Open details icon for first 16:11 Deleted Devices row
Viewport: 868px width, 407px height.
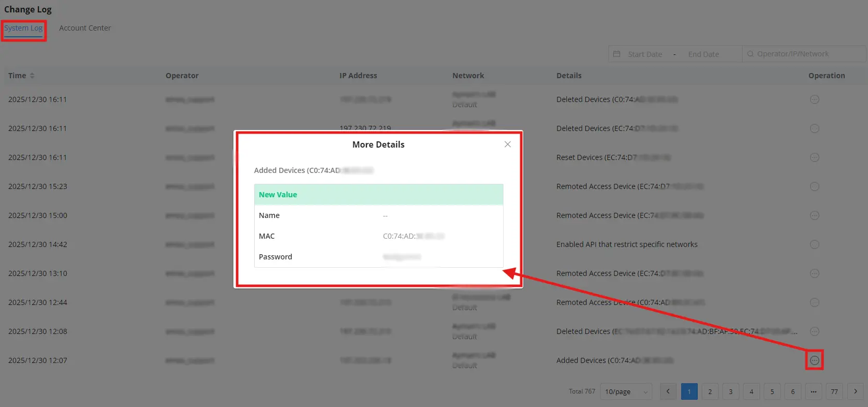click(x=814, y=99)
